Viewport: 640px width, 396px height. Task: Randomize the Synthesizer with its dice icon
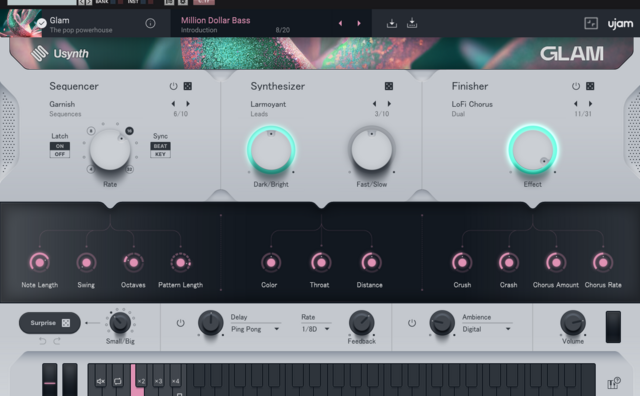coord(389,86)
